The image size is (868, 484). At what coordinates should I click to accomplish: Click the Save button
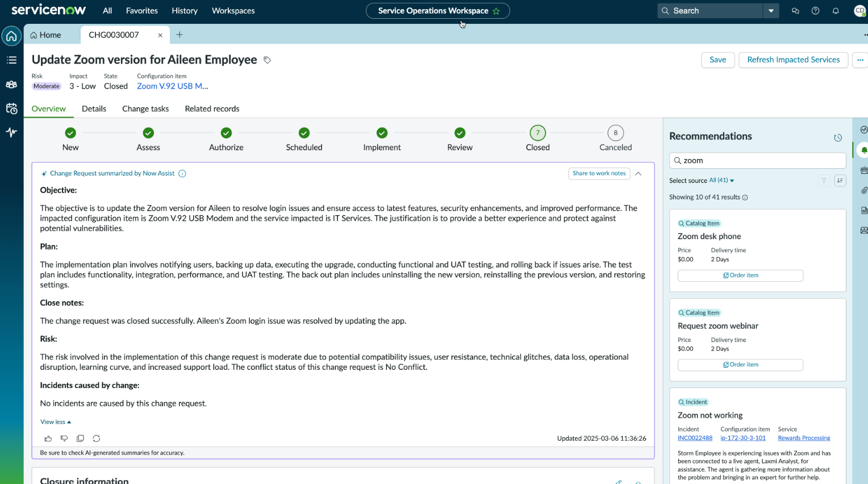718,60
